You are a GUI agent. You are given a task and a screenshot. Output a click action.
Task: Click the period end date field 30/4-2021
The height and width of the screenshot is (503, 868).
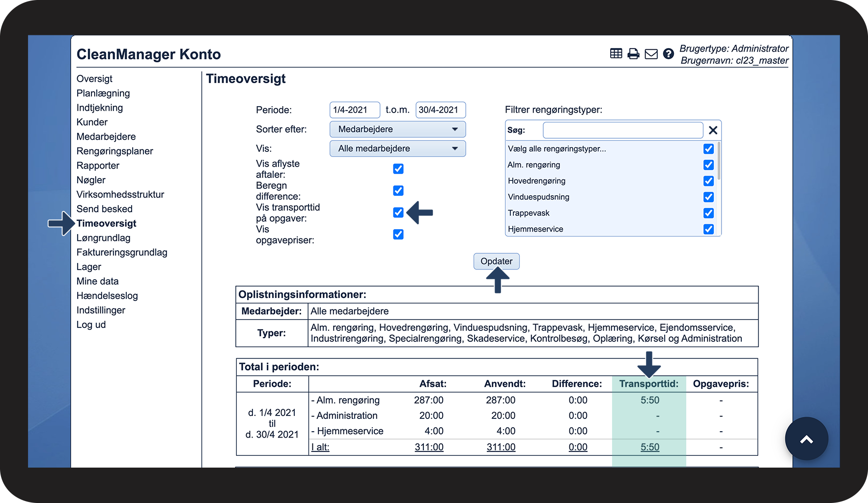(441, 110)
